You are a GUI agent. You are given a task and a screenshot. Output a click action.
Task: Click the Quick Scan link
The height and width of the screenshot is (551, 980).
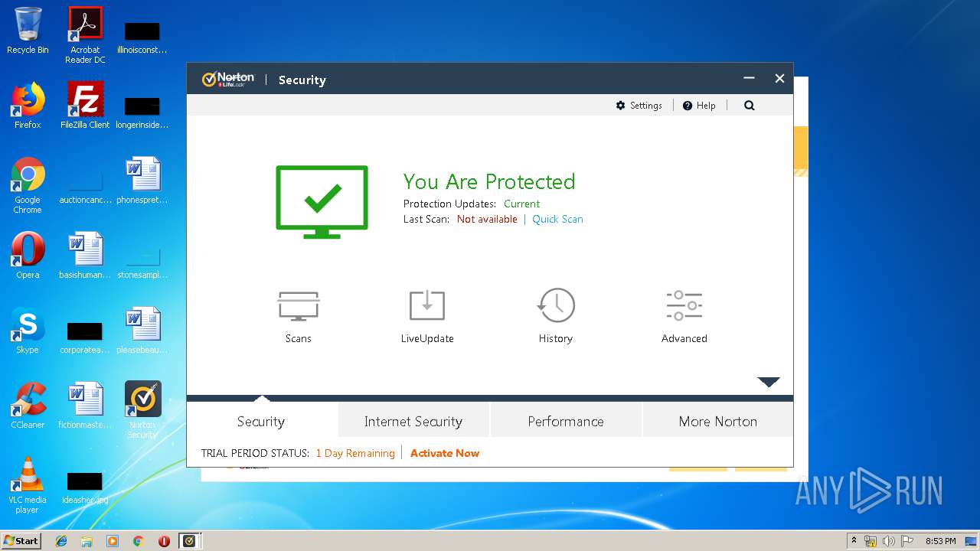point(557,219)
